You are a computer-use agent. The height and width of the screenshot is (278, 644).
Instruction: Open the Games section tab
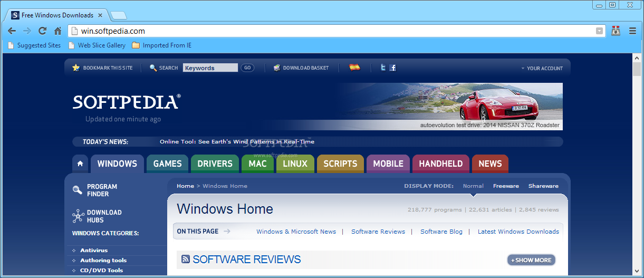tap(167, 164)
